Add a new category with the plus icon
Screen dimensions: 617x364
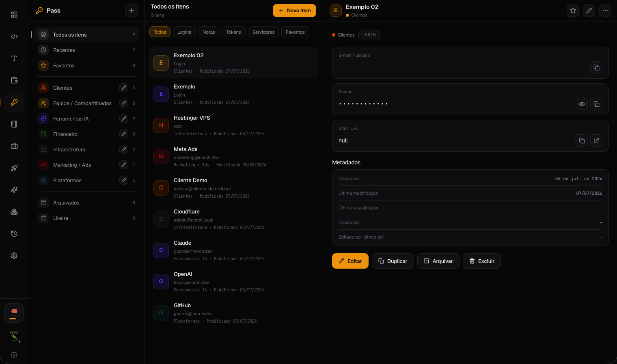(x=132, y=11)
